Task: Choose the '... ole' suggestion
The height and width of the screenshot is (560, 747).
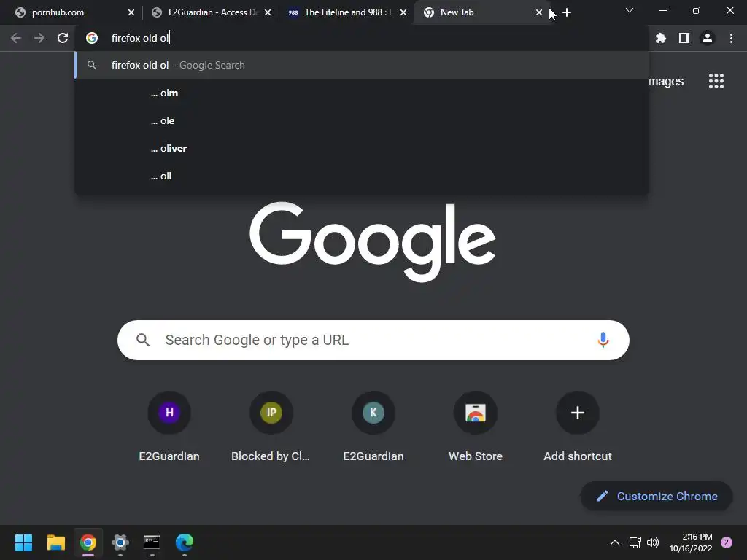Action: point(362,120)
